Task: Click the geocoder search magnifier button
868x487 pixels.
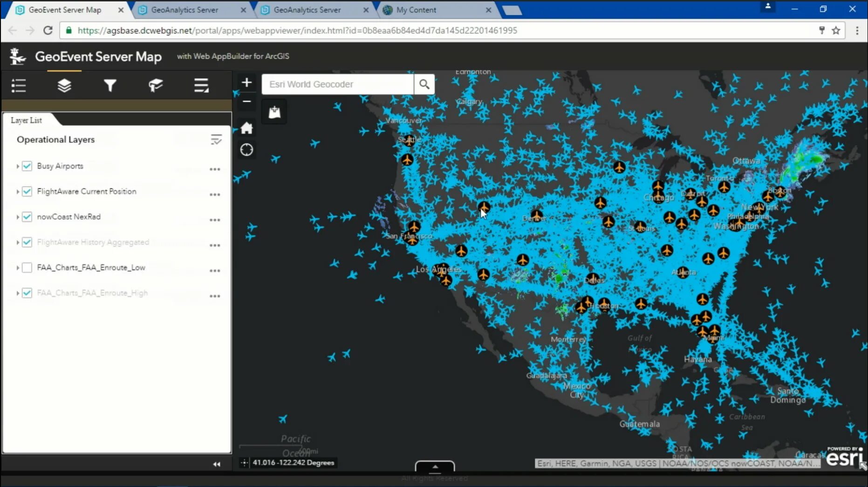Action: click(424, 84)
